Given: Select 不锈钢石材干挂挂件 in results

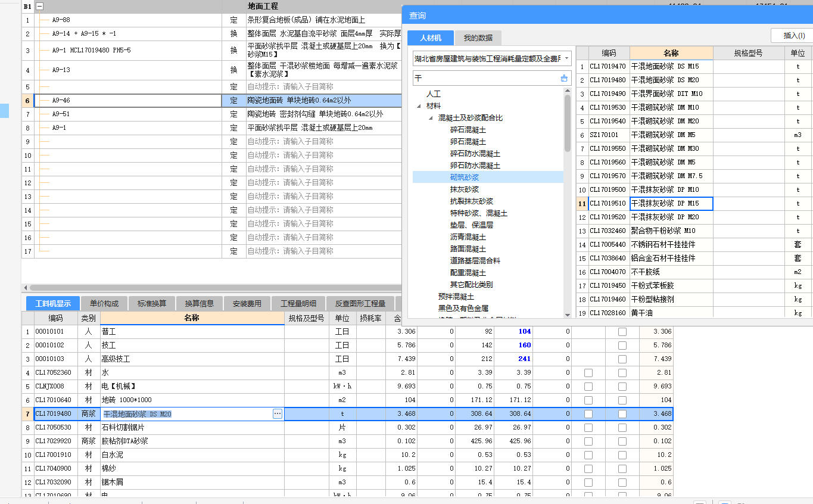Looking at the screenshot, I should [x=671, y=245].
